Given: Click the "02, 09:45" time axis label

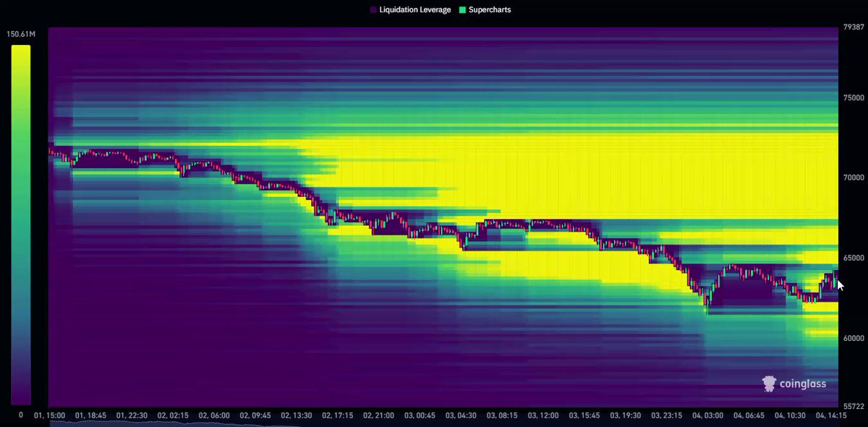Looking at the screenshot, I should tap(255, 416).
